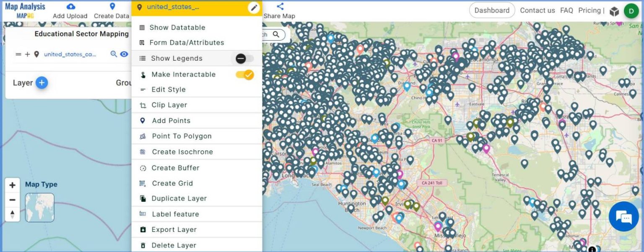
Task: Open the overview minimap thumbnail
Action: 40,207
